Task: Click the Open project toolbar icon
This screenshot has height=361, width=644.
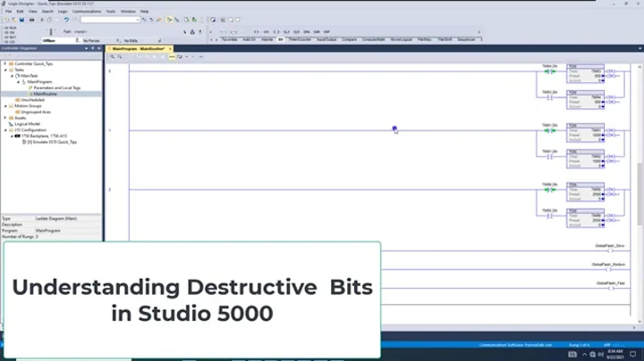Action: (14, 20)
